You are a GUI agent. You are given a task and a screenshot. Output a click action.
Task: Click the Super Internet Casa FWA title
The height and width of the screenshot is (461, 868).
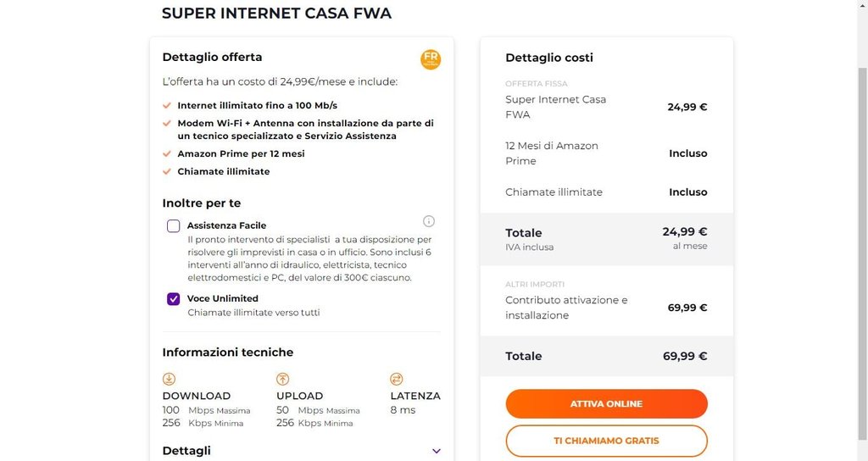point(276,14)
